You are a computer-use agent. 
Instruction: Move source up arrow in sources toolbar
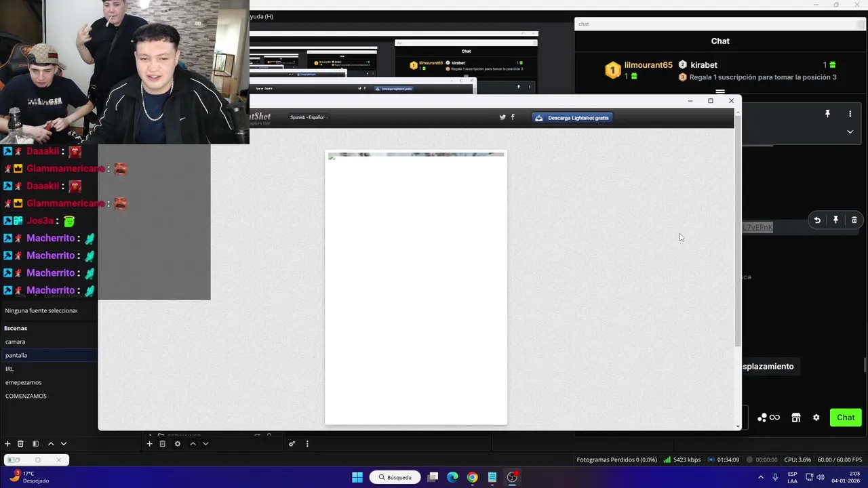tap(193, 444)
